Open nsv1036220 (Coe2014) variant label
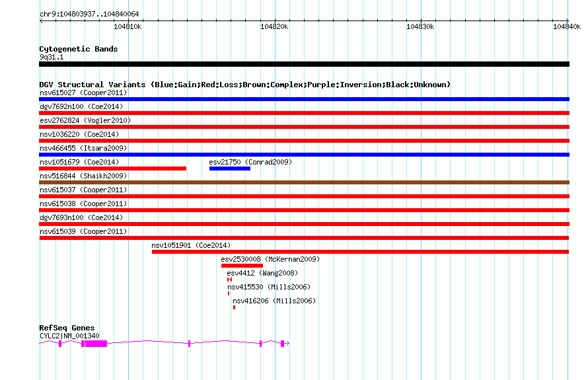The image size is (588, 380). 79,134
